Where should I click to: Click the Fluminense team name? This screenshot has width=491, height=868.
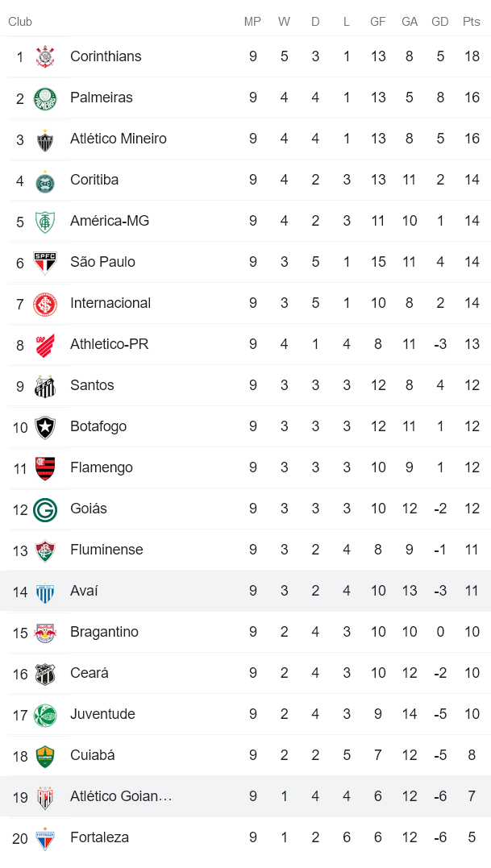point(106,550)
